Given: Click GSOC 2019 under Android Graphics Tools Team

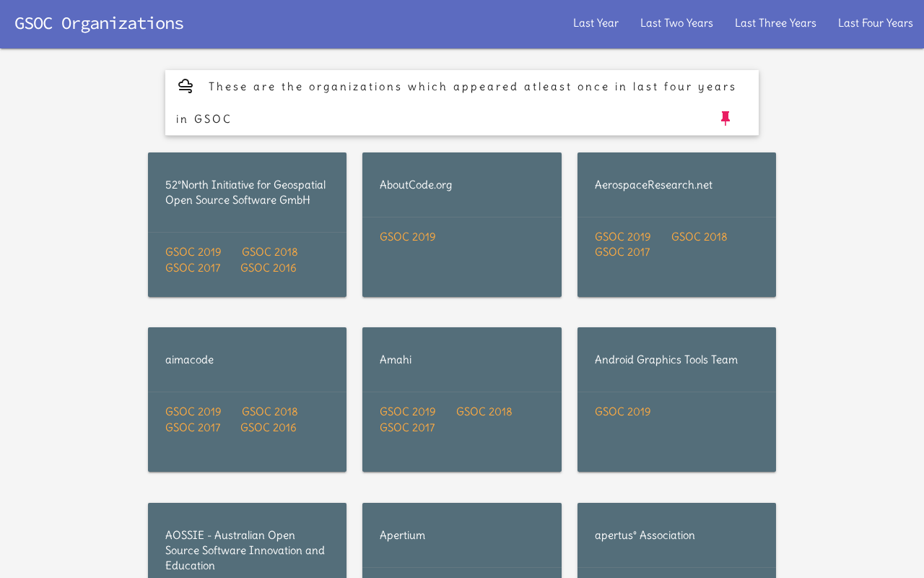Looking at the screenshot, I should pyautogui.click(x=622, y=412).
